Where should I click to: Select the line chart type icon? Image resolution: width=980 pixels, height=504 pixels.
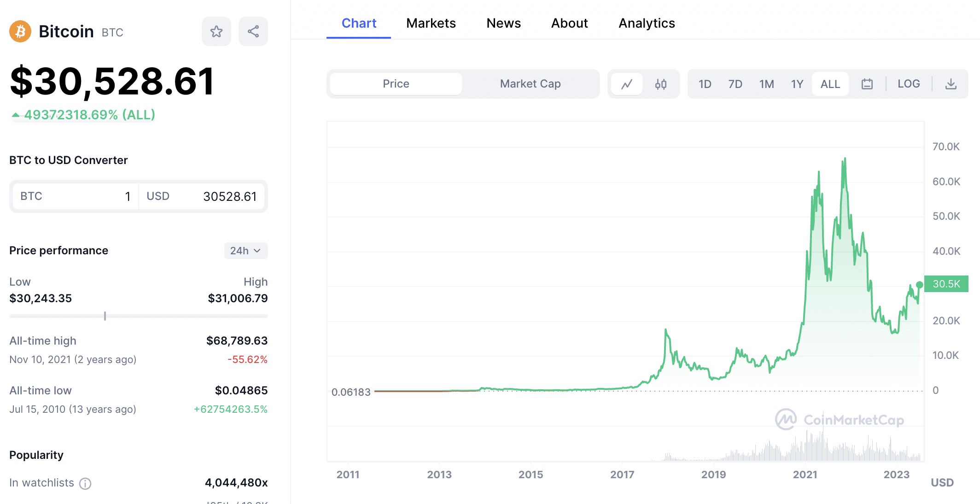point(627,83)
